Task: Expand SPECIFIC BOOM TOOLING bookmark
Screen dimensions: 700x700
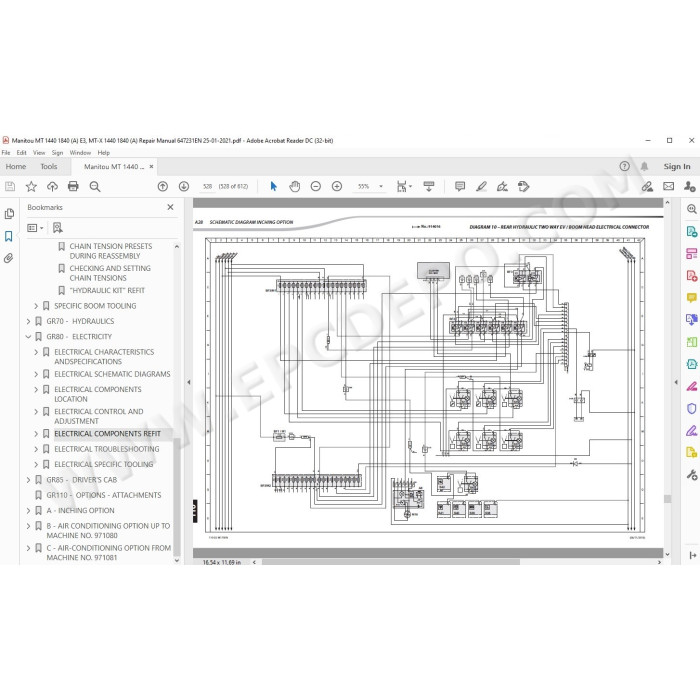Action: [x=36, y=306]
